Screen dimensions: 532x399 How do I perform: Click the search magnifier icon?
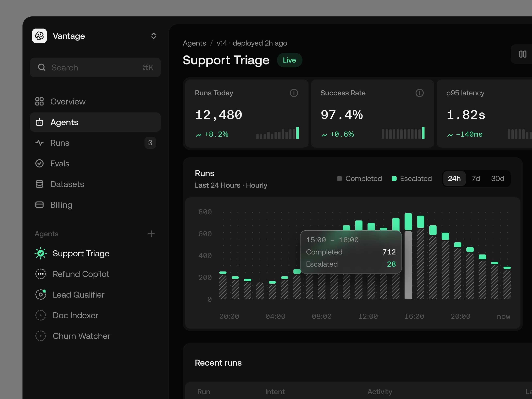coord(42,67)
